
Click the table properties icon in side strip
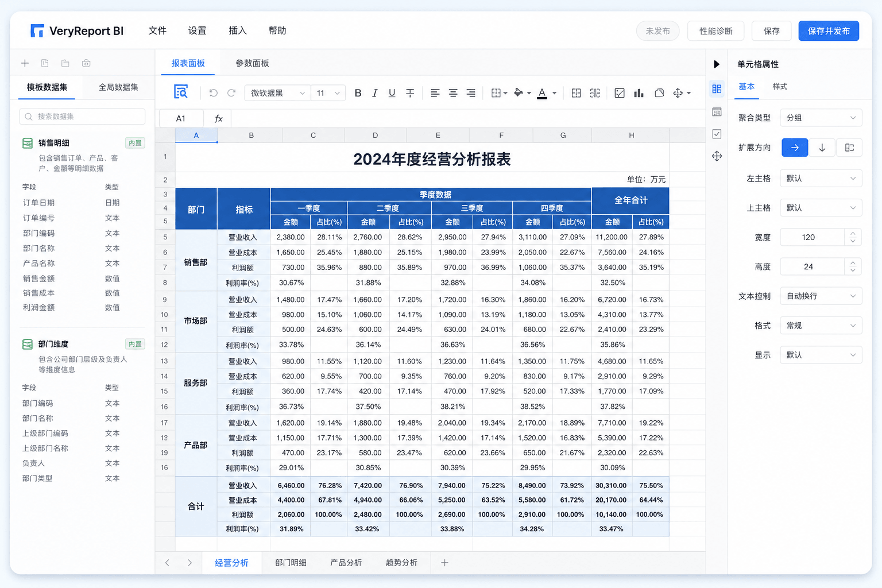point(717,112)
